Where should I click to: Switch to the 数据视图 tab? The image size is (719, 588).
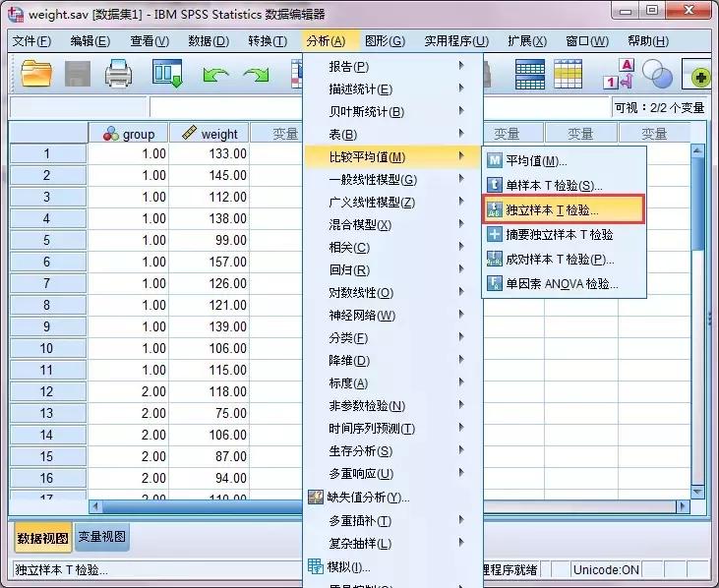pos(42,538)
